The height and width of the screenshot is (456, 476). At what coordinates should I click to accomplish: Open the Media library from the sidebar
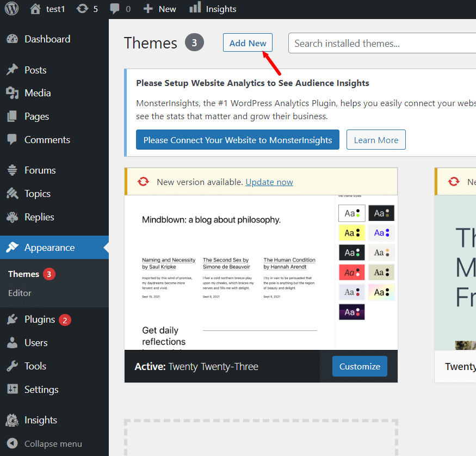coord(12,93)
